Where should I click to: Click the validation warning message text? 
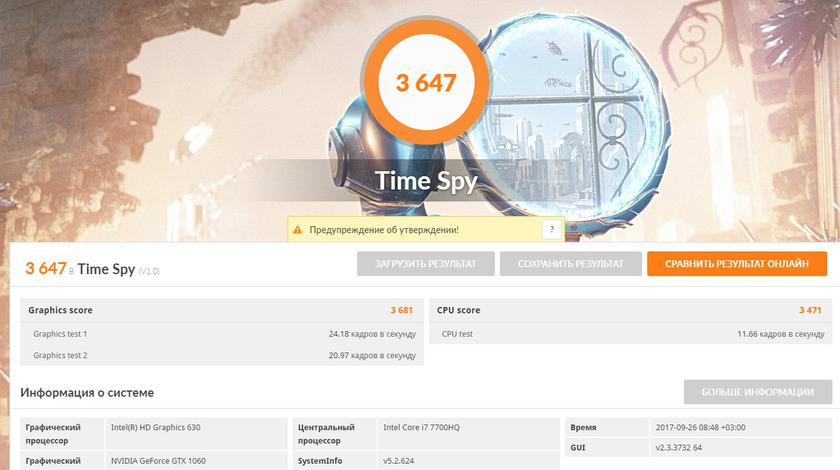point(384,230)
